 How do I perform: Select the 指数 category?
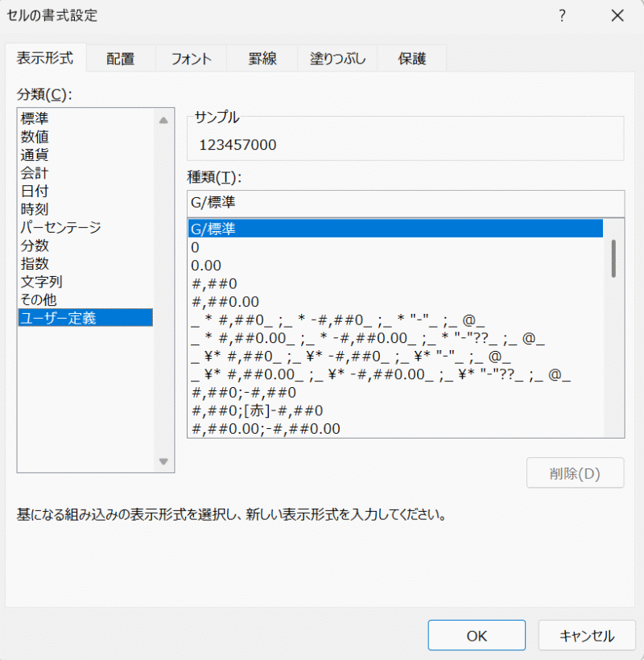(x=85, y=263)
